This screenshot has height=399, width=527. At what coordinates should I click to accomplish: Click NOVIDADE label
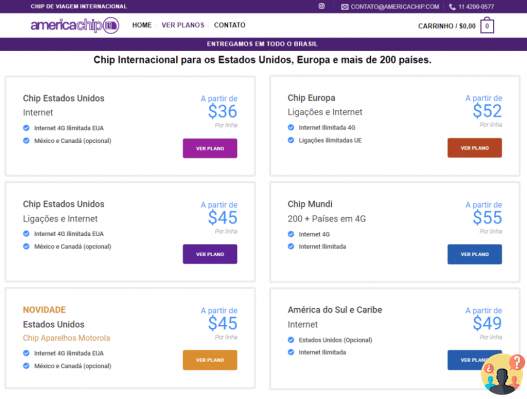[44, 310]
